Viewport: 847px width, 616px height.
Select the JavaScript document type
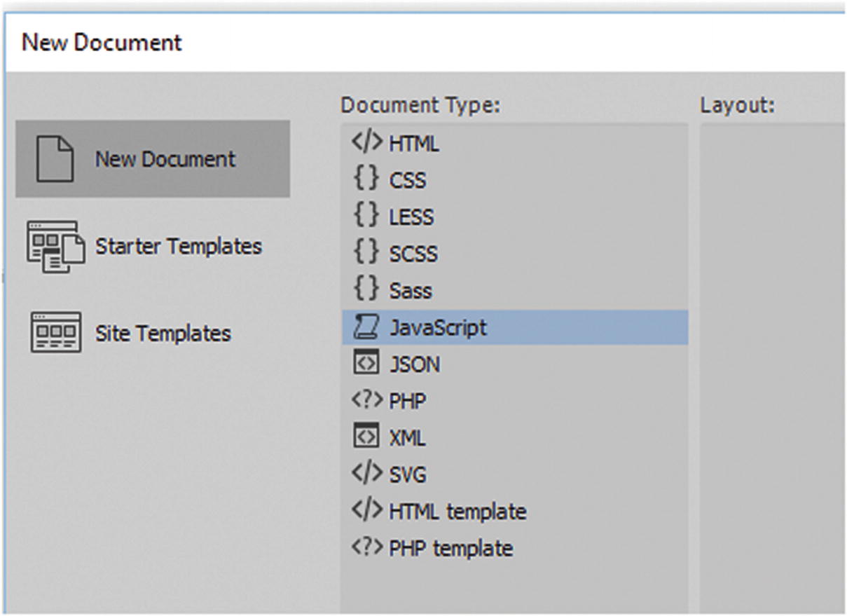[438, 327]
